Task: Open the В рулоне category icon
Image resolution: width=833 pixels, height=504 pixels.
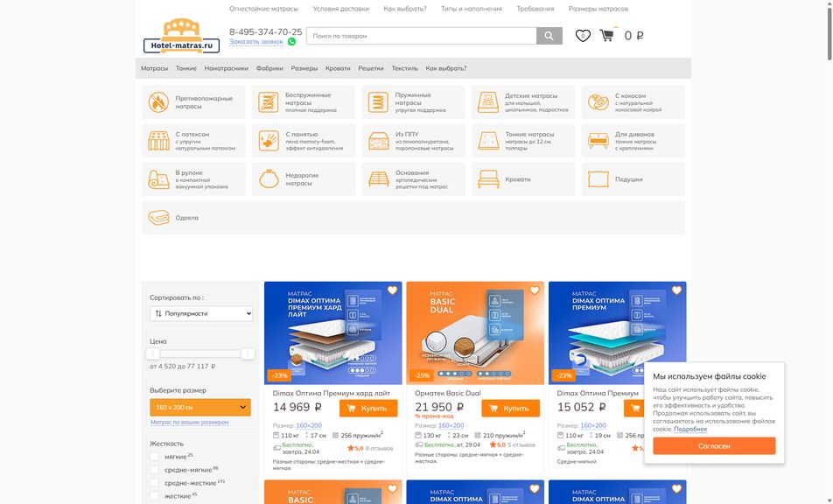Action: click(x=158, y=179)
